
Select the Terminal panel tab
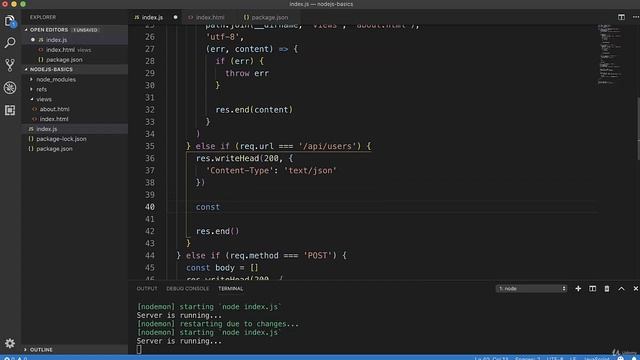tap(231, 289)
